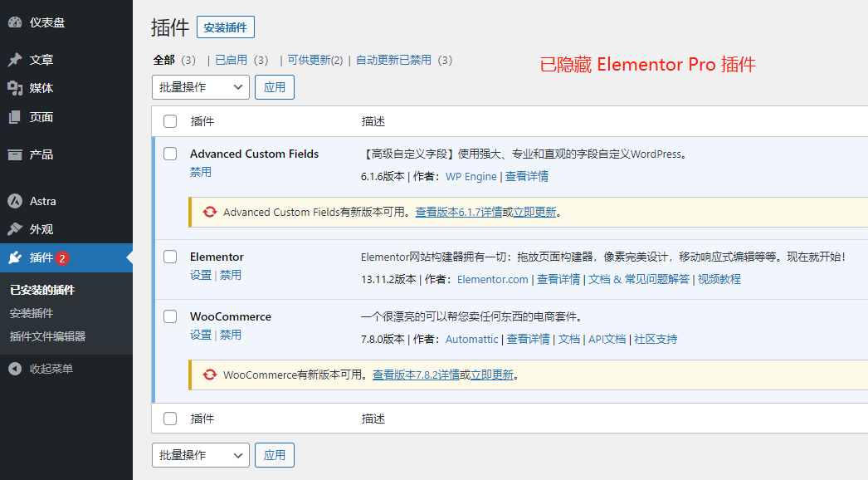Open the Elementor.com author link
The height and width of the screenshot is (480, 868).
point(493,279)
